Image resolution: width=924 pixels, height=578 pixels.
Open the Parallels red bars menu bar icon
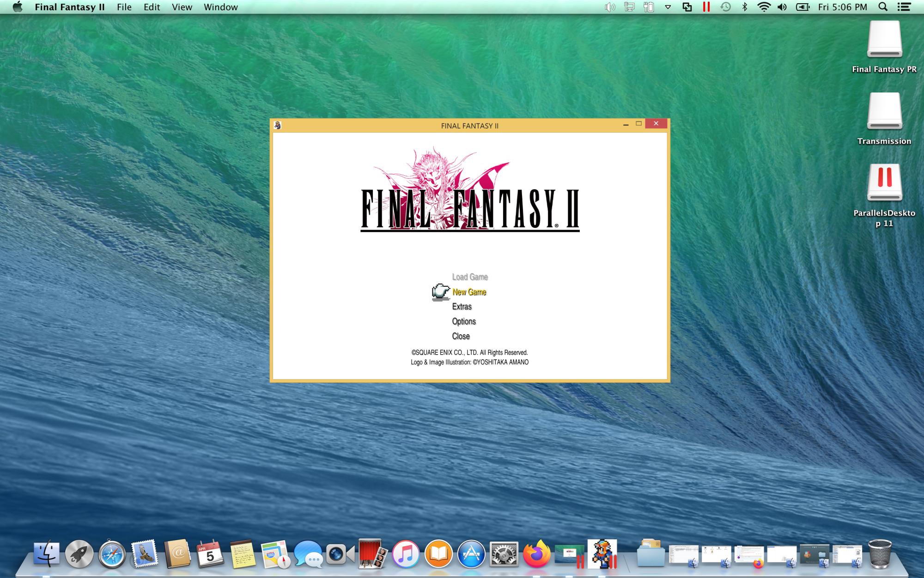tap(706, 7)
